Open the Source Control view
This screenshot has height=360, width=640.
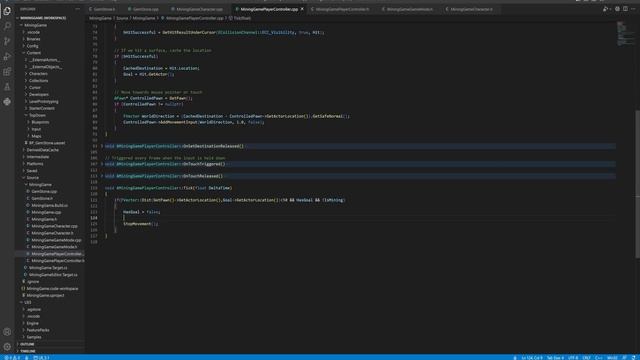pos(7,41)
